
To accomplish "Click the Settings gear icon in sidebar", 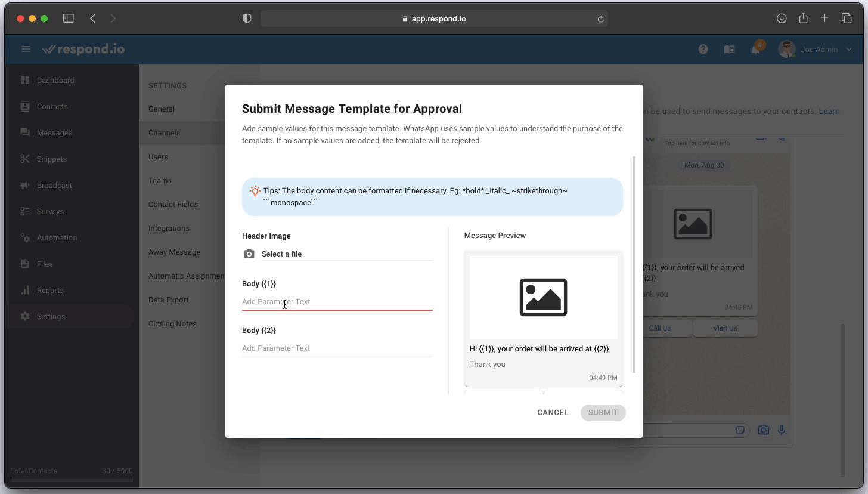I will click(25, 316).
